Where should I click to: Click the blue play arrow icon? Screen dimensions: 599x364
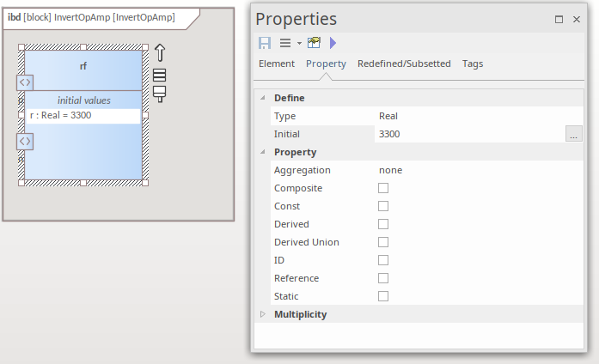point(333,43)
